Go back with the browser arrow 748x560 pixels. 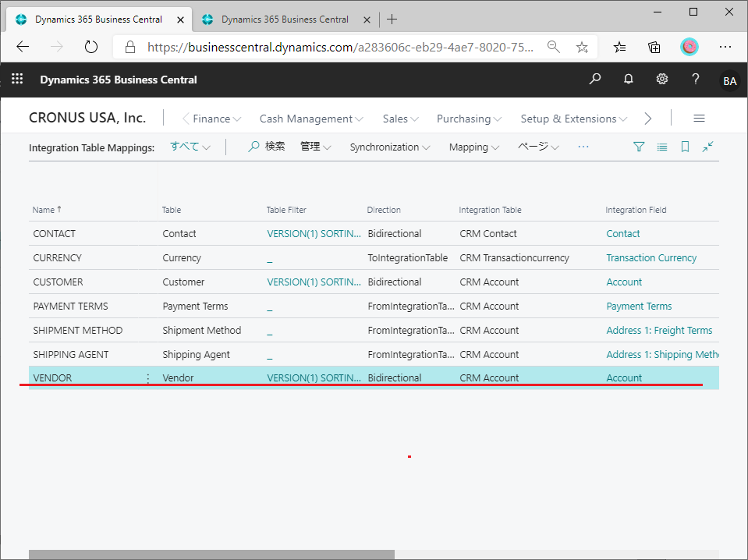[x=23, y=47]
